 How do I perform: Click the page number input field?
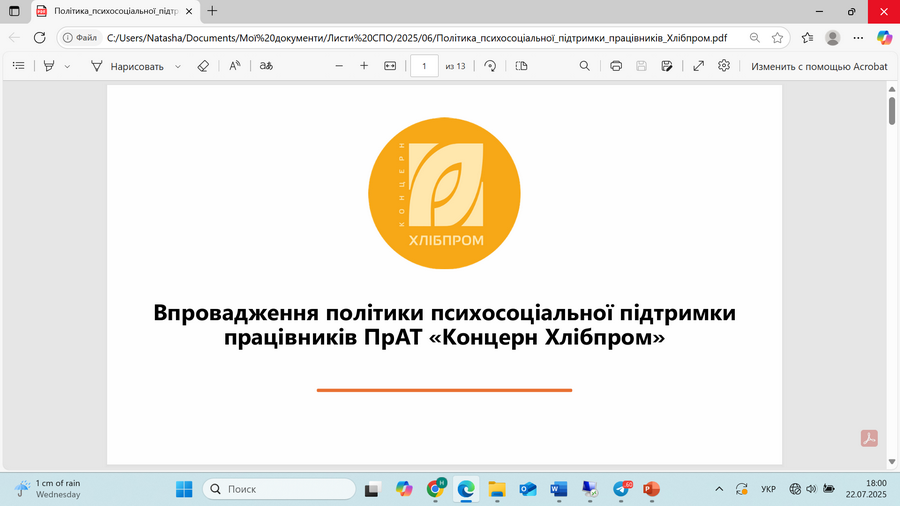coord(424,66)
